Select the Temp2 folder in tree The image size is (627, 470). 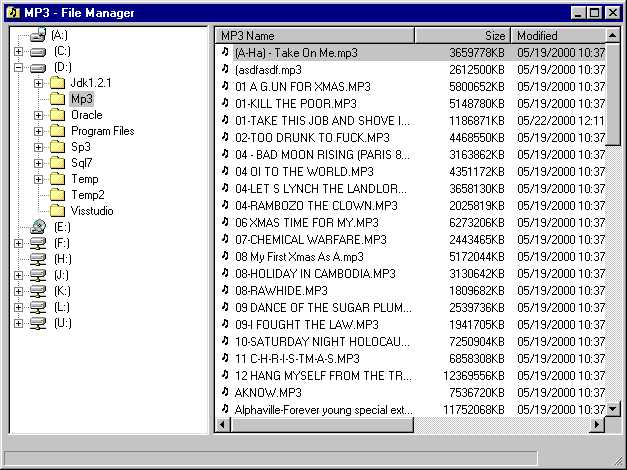pyautogui.click(x=87, y=195)
